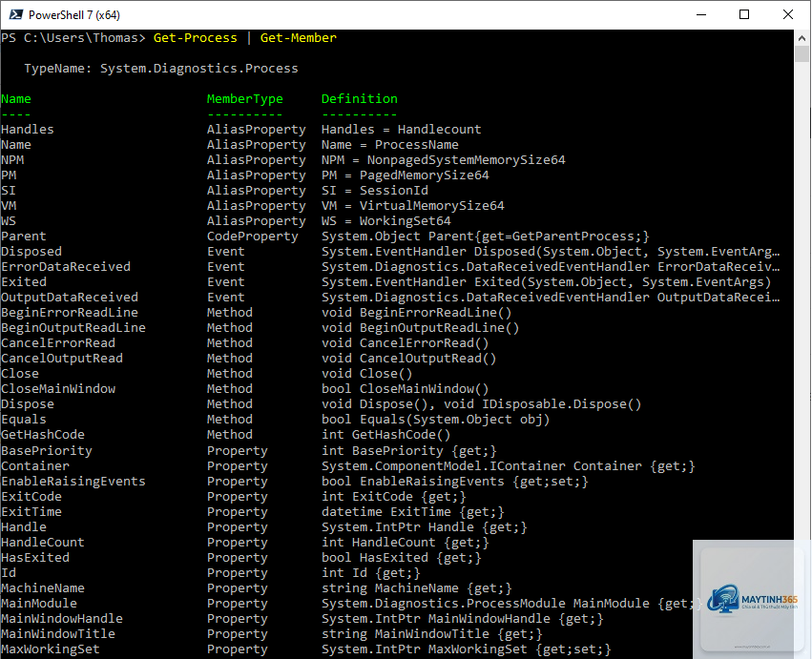Click the PowerShell icon in the title bar
The width and height of the screenshot is (812, 659).
point(15,14)
